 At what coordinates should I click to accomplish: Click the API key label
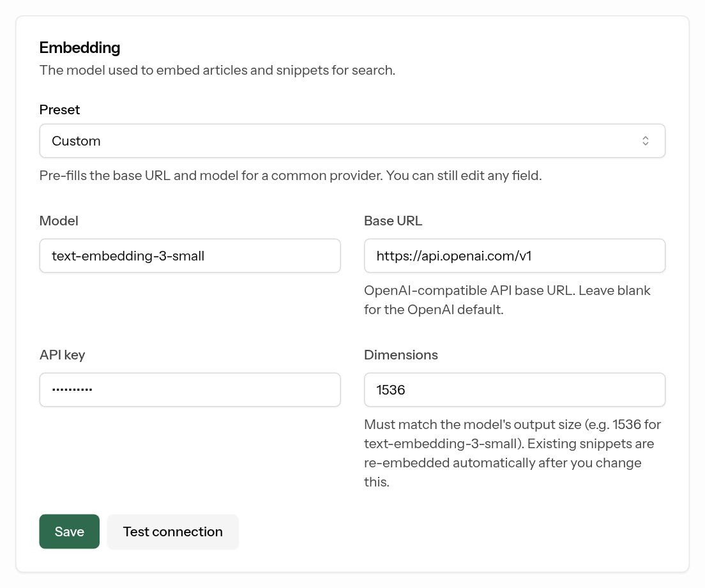click(62, 355)
